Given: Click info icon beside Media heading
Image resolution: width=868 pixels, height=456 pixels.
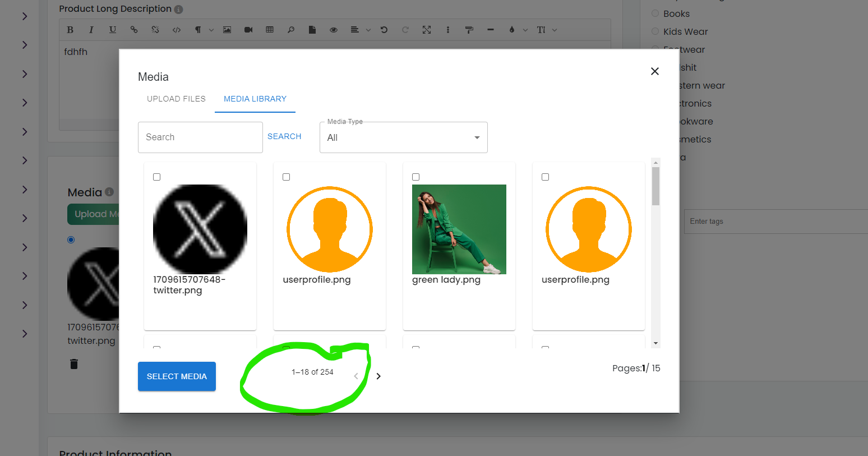Looking at the screenshot, I should pyautogui.click(x=109, y=192).
